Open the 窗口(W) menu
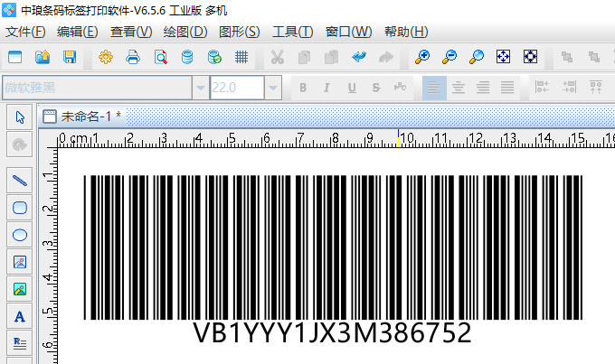 pyautogui.click(x=348, y=32)
